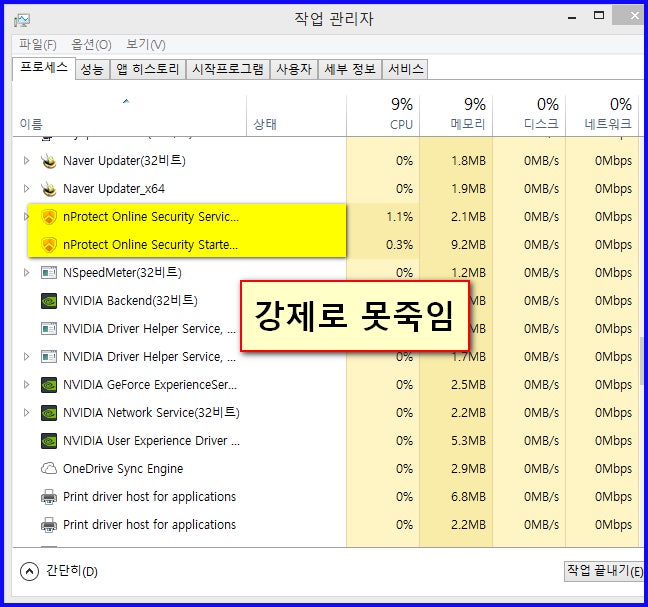Expand the Naver Updater(32비트) process group

coord(26,161)
